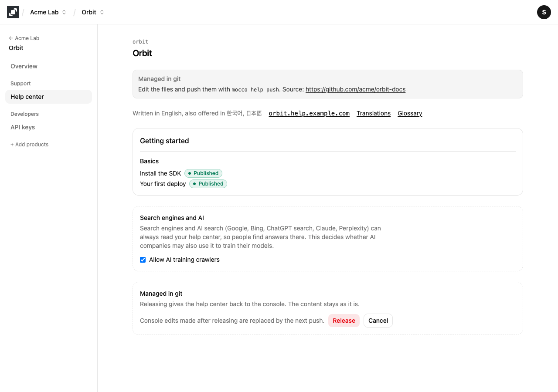This screenshot has height=392, width=558.
Task: Open the Orbit product switcher
Action: (x=93, y=12)
